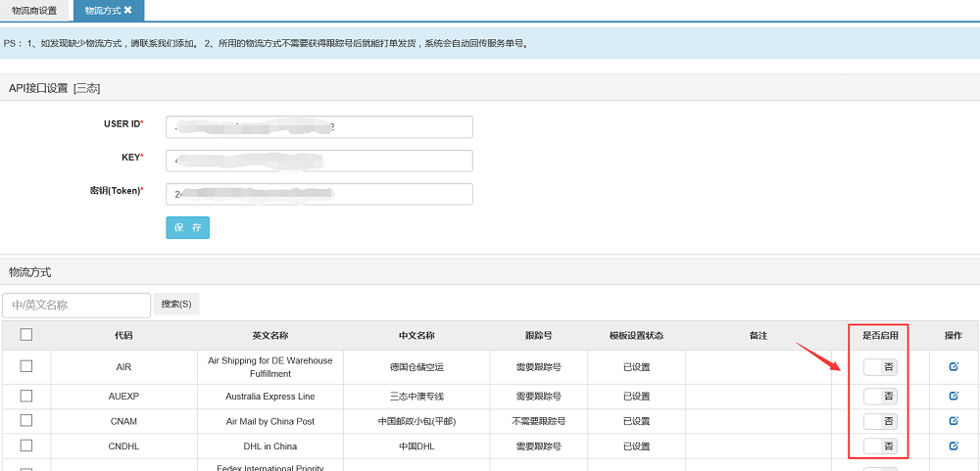Screen dimensions: 980x471
Task: Click into the 密钥(Token) input field
Action: click(319, 194)
